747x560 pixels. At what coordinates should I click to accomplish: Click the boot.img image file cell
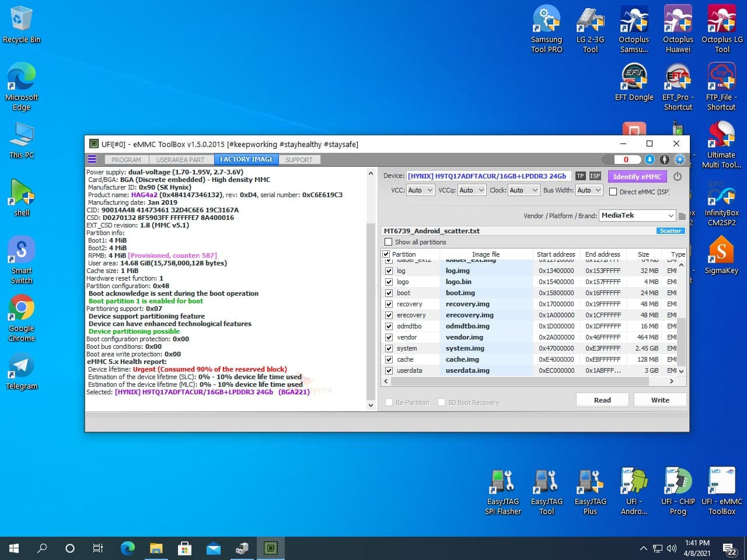click(x=486, y=293)
